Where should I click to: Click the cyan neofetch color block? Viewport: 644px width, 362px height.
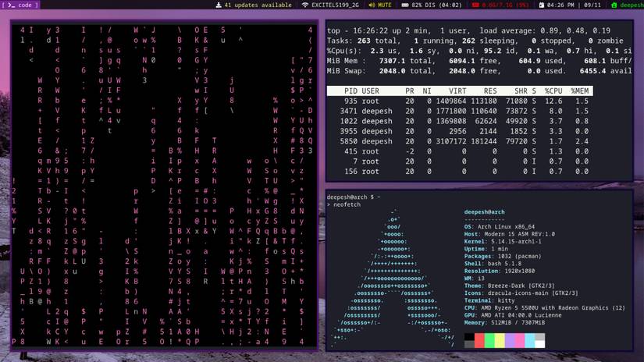530,341
